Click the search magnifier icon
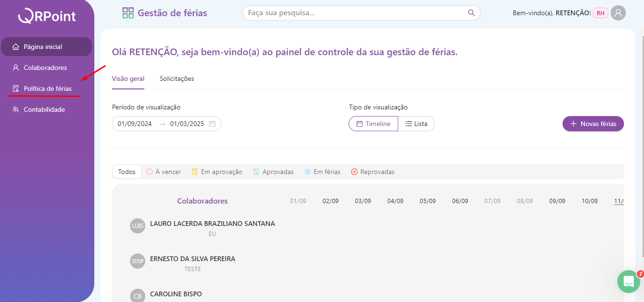The image size is (644, 302). (x=471, y=13)
